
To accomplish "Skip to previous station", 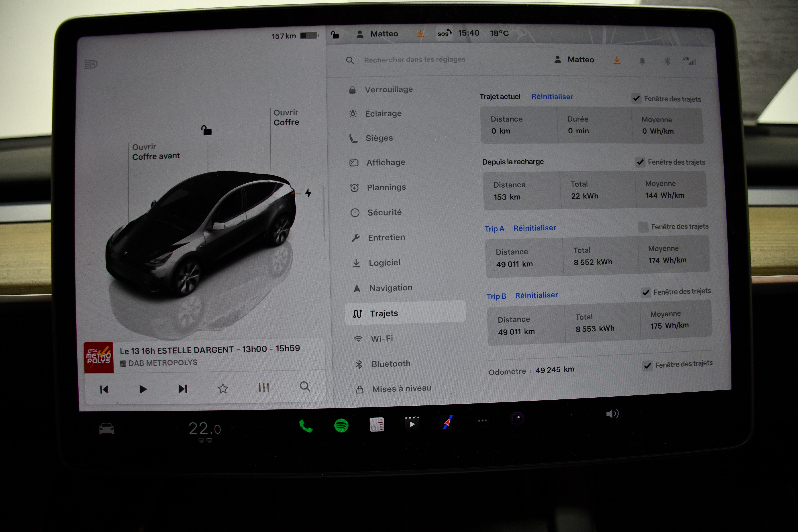I will coord(104,390).
